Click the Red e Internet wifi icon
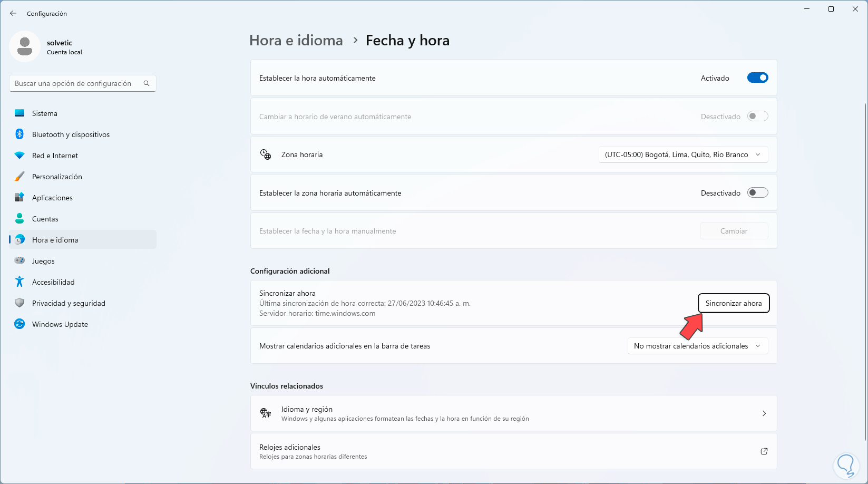The height and width of the screenshot is (484, 868). click(19, 156)
